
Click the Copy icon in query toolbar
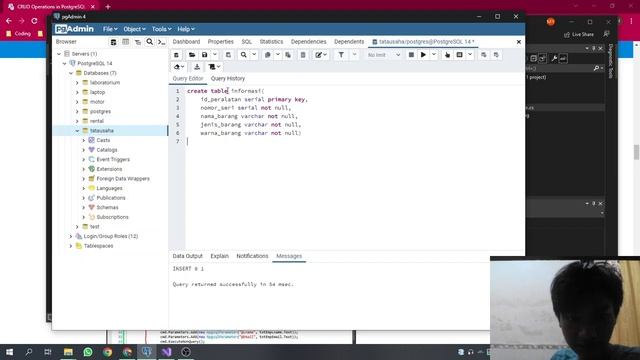click(x=267, y=55)
